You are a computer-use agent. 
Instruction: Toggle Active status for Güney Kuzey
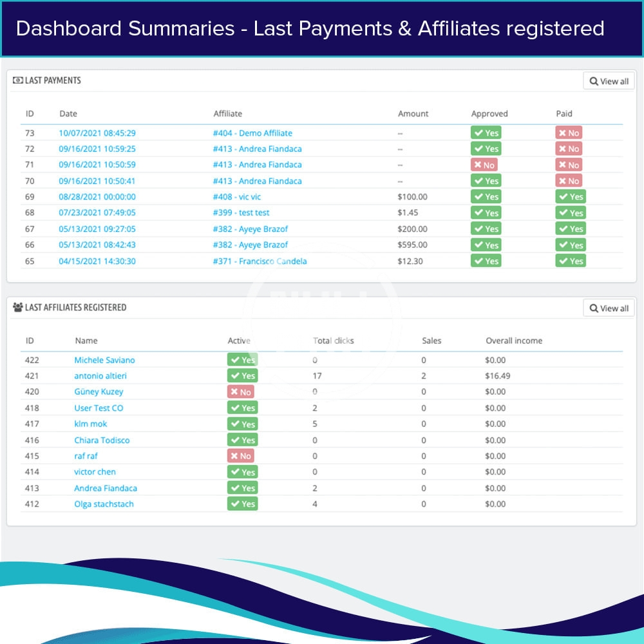point(240,392)
